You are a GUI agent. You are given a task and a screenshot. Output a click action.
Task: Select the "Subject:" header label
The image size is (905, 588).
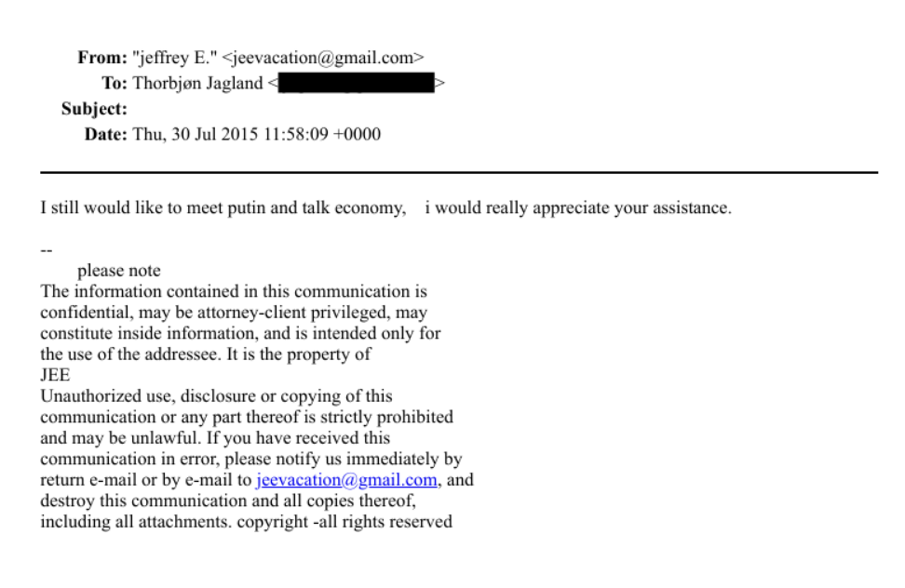click(x=94, y=109)
